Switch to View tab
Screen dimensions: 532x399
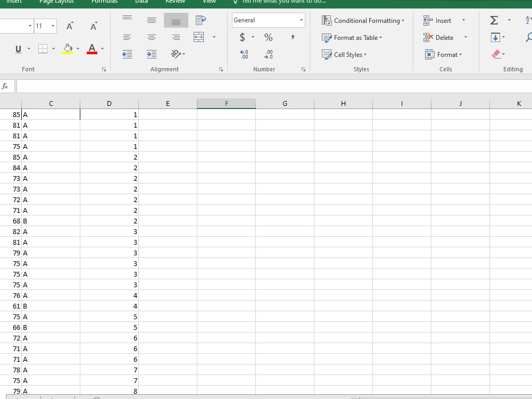tap(209, 2)
